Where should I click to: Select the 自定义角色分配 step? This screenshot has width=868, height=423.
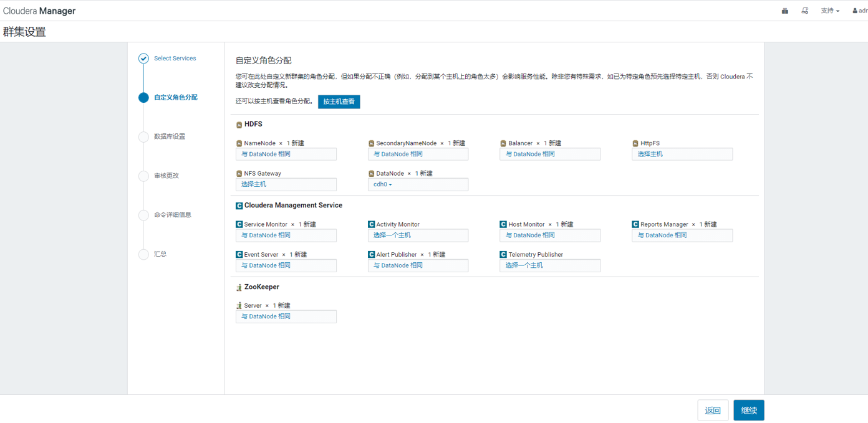point(176,97)
